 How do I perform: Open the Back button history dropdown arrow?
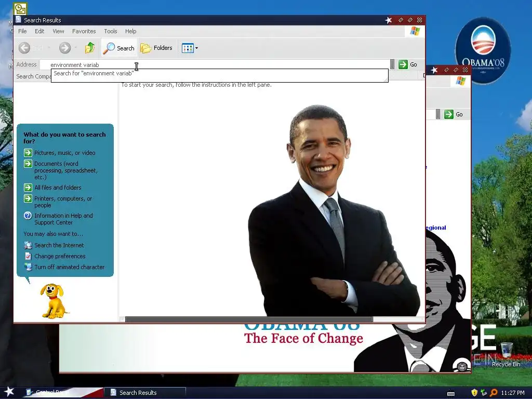pyautogui.click(x=49, y=48)
